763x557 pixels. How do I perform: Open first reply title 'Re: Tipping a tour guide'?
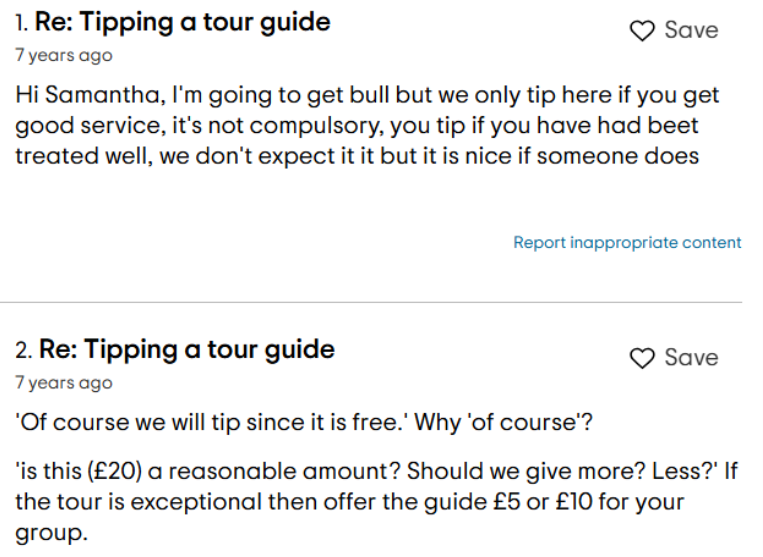183,21
